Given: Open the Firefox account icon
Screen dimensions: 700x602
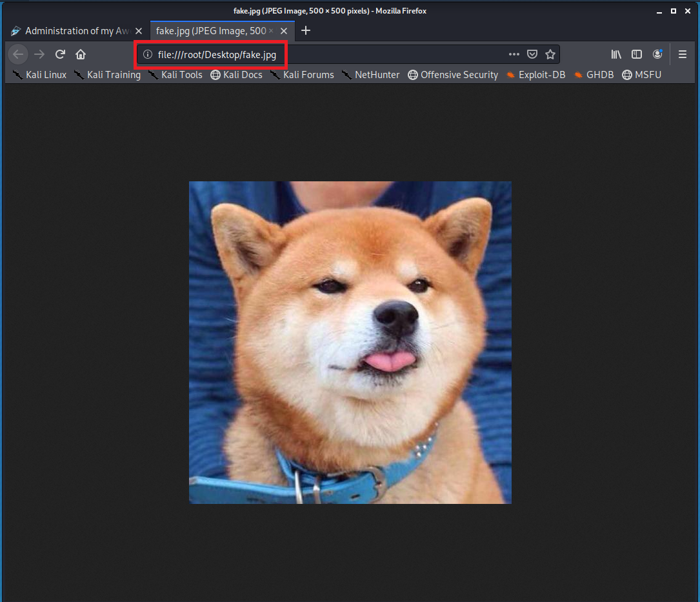Looking at the screenshot, I should click(657, 54).
